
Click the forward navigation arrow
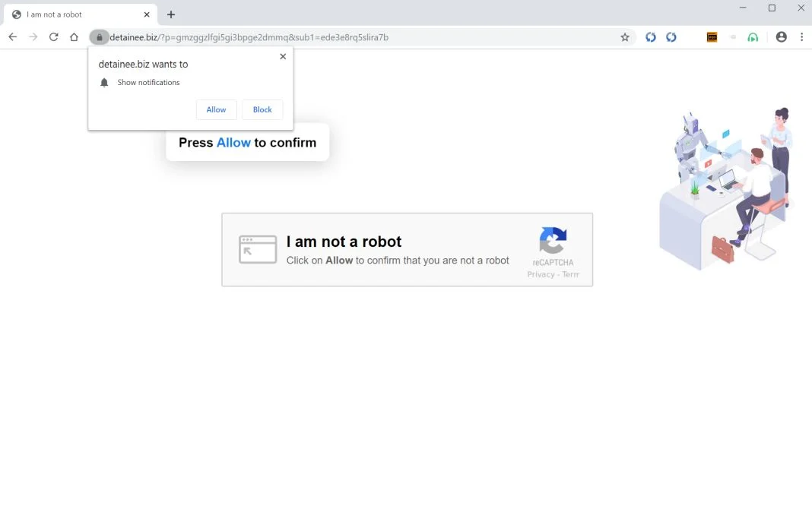(x=33, y=36)
